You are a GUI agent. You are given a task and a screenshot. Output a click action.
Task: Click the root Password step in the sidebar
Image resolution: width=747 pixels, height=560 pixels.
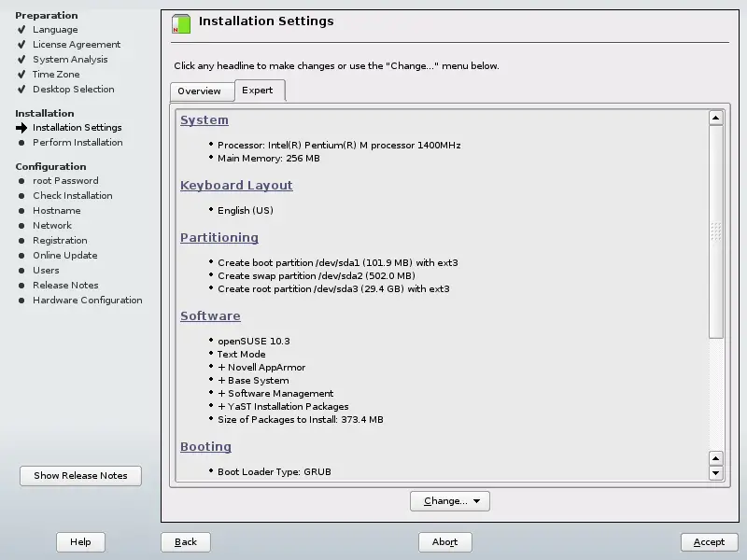[65, 180]
